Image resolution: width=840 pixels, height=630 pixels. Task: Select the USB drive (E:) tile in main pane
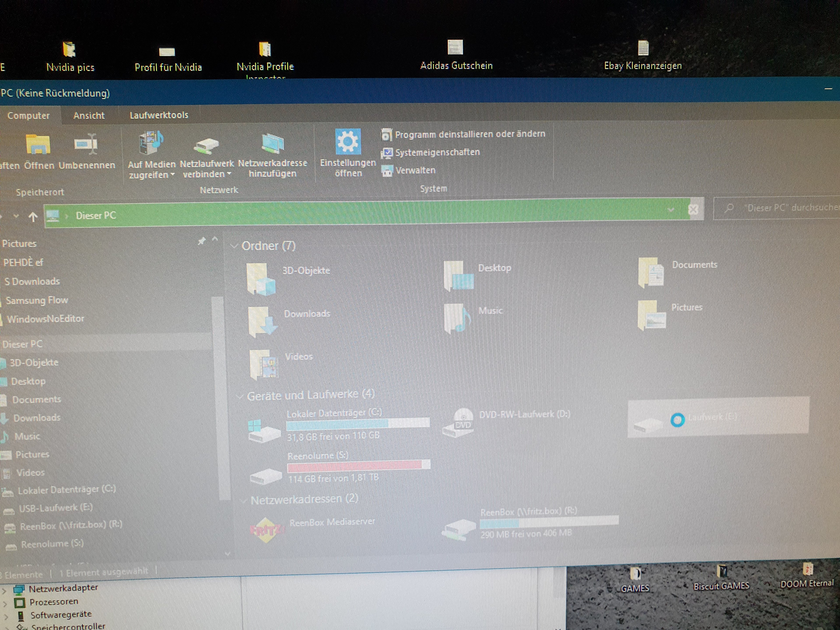(718, 417)
